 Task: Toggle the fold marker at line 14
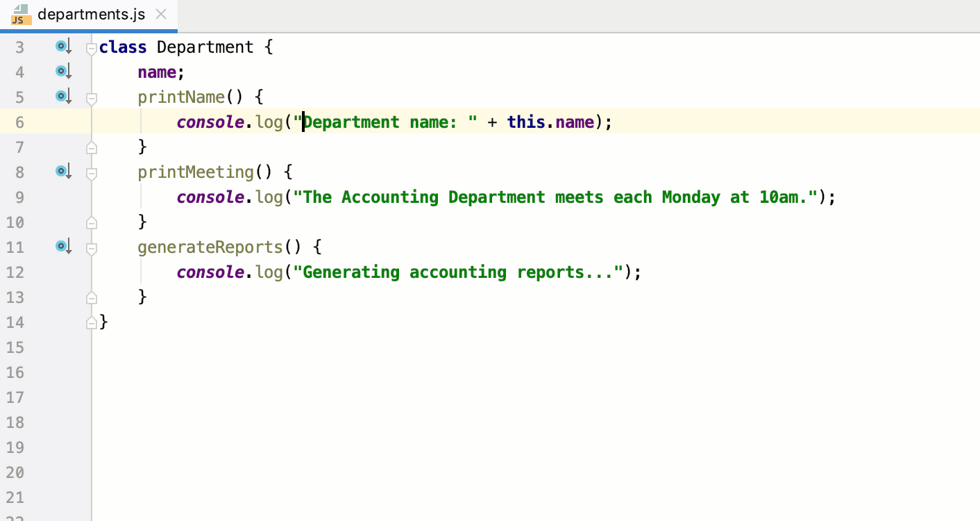(x=90, y=322)
